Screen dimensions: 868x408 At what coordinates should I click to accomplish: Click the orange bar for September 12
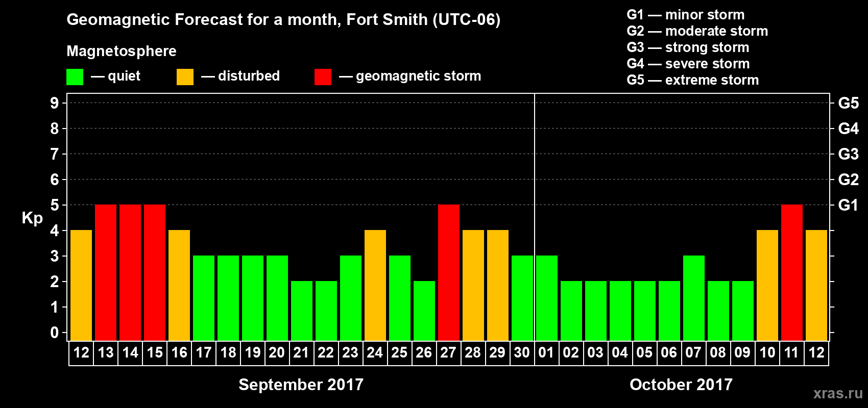[x=81, y=286]
